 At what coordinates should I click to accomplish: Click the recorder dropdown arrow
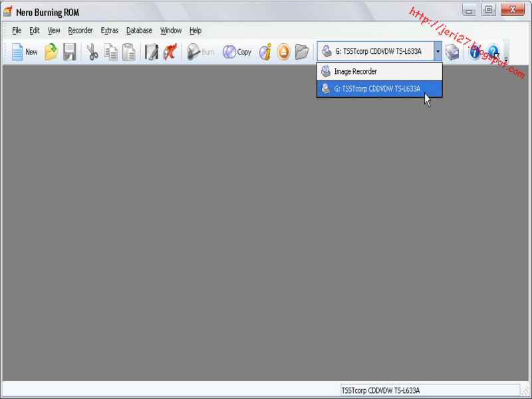tap(438, 51)
